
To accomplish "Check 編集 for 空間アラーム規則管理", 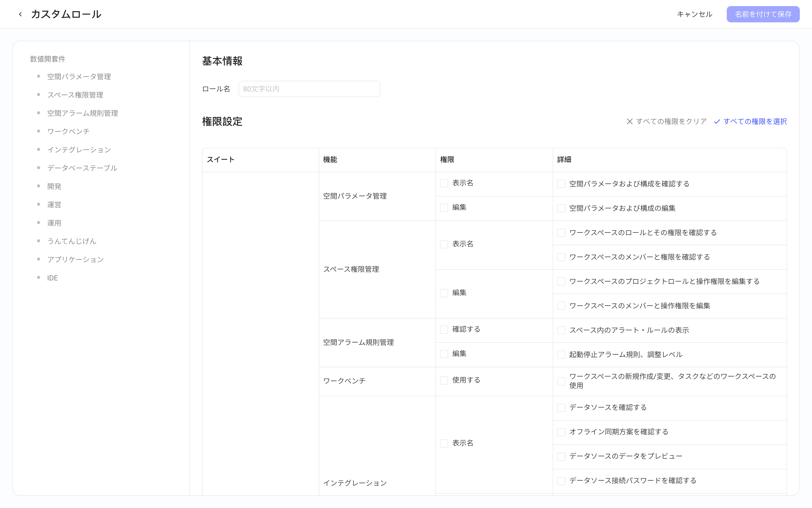I will pos(444,354).
